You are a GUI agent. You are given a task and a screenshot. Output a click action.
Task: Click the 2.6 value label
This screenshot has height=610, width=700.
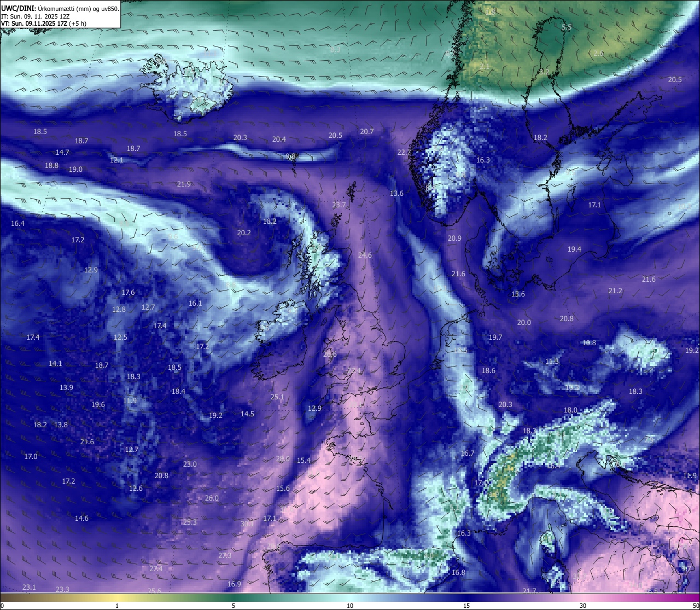point(598,53)
